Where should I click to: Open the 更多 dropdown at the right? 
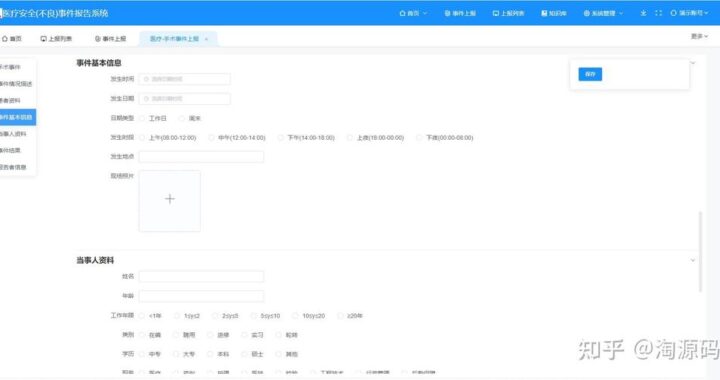[x=699, y=36]
